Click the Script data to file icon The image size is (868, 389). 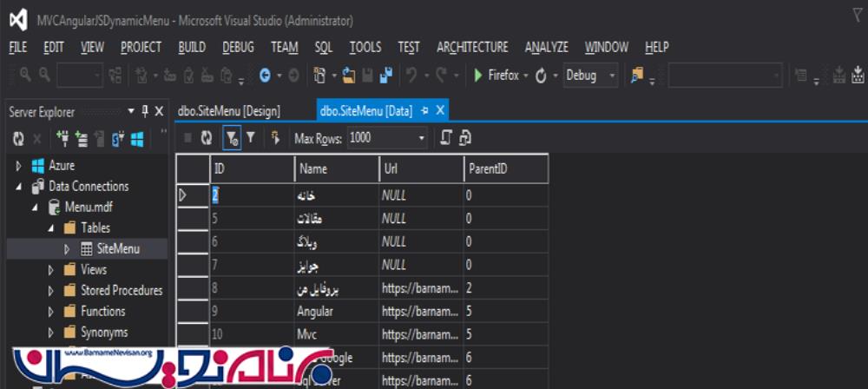465,137
